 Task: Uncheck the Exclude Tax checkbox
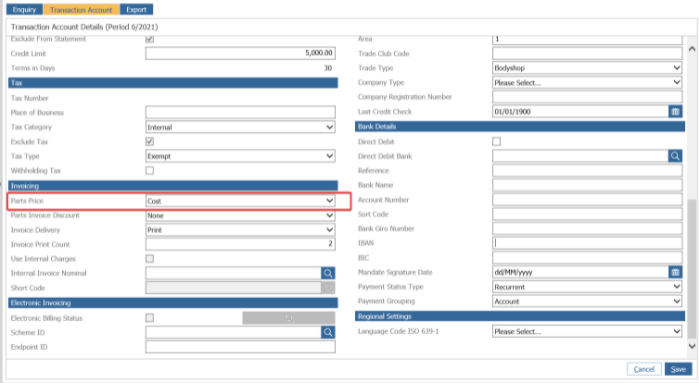pos(150,141)
